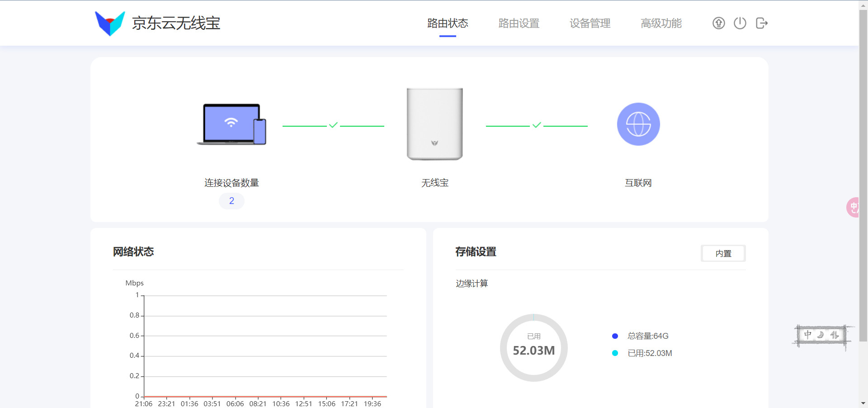Click the 边缘计算 label
This screenshot has width=868, height=408.
(472, 284)
